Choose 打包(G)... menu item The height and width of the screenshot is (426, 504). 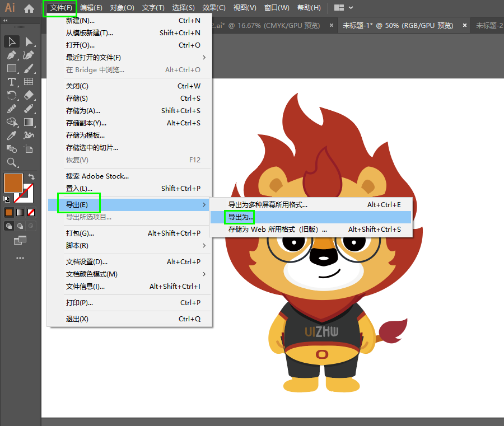[x=129, y=233]
